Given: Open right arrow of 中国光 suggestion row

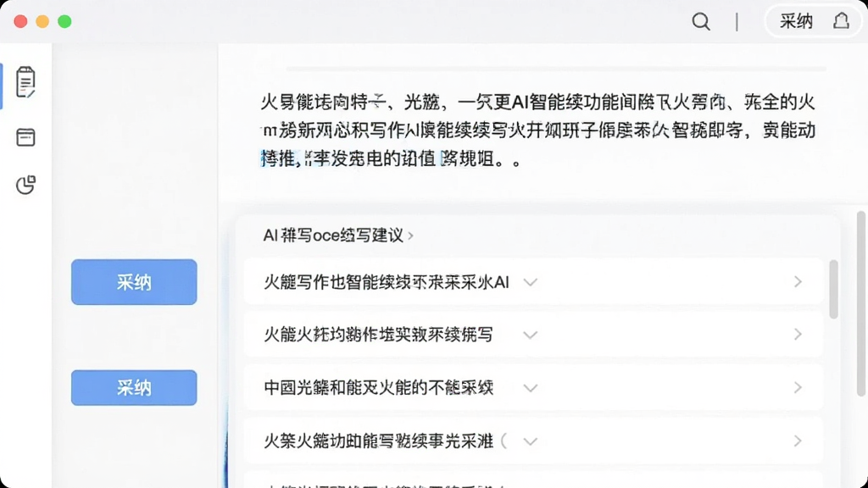Looking at the screenshot, I should coord(798,387).
